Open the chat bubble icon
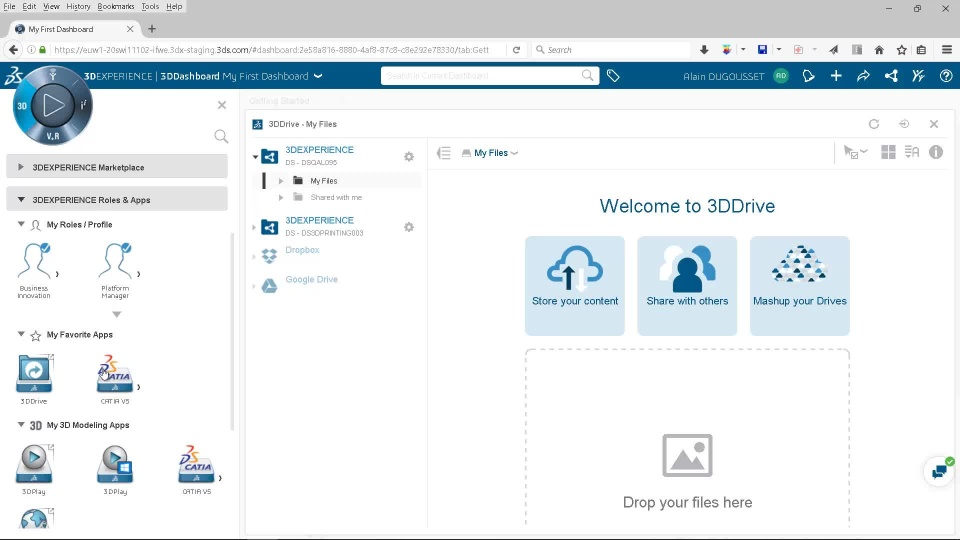Viewport: 960px width, 540px height. coord(939,471)
